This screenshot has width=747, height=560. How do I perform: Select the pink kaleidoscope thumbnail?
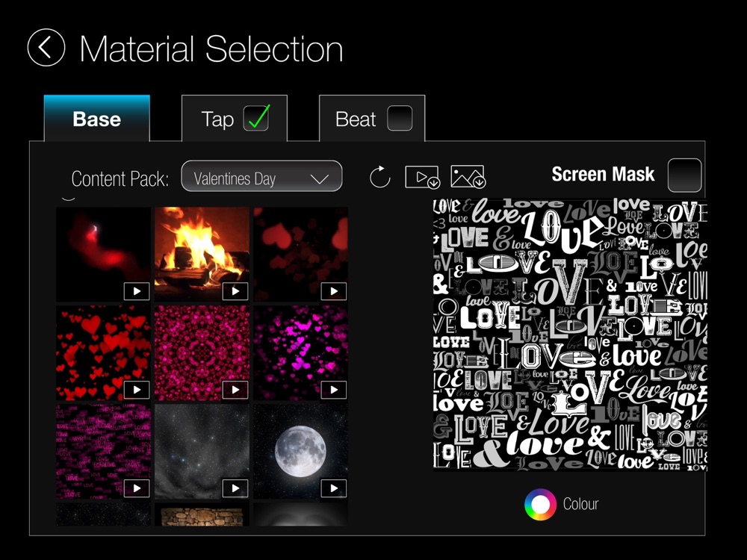pos(202,352)
